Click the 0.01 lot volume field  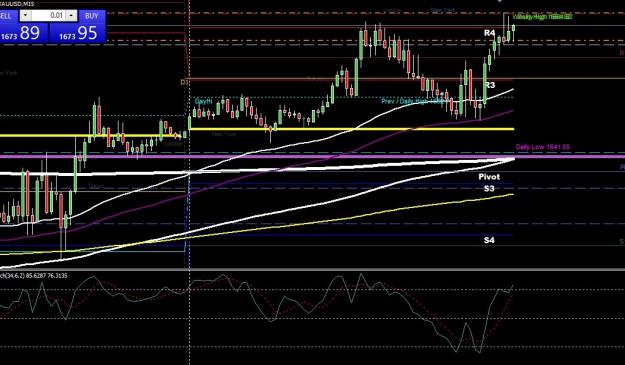[48, 16]
